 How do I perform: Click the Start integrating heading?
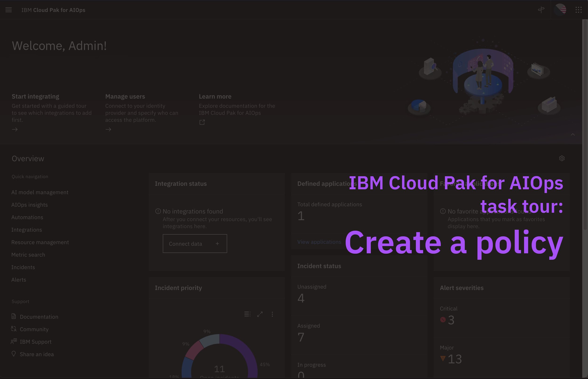point(36,97)
